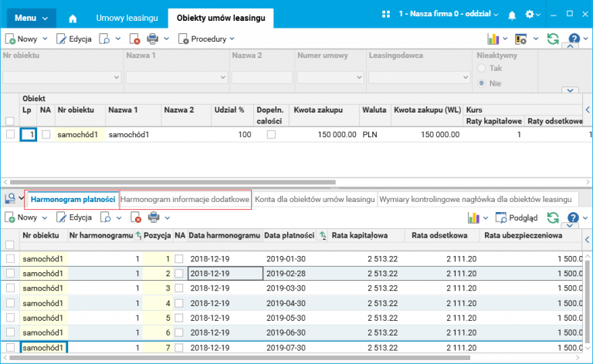Click the Rata kapitałowa column header
The width and height of the screenshot is (593, 364).
[359, 236]
